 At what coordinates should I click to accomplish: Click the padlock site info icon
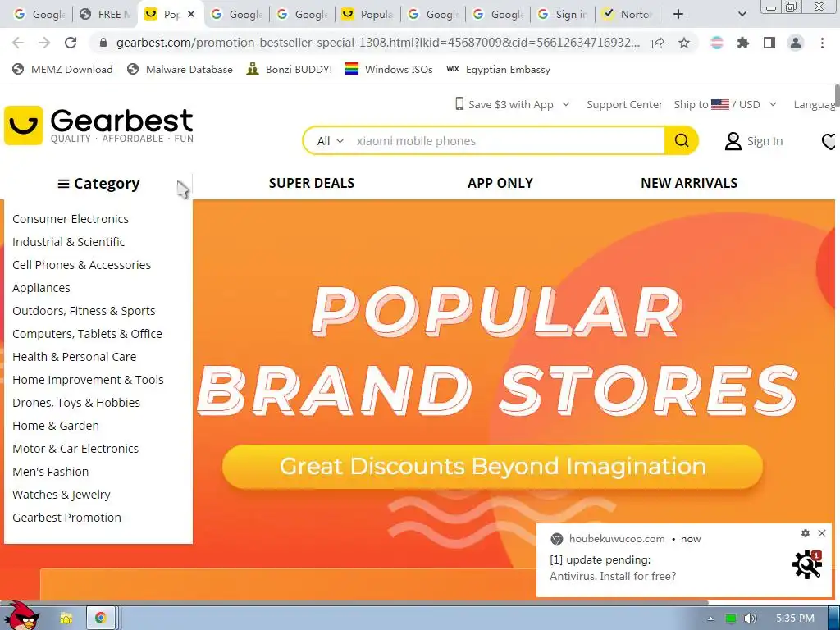[103, 43]
